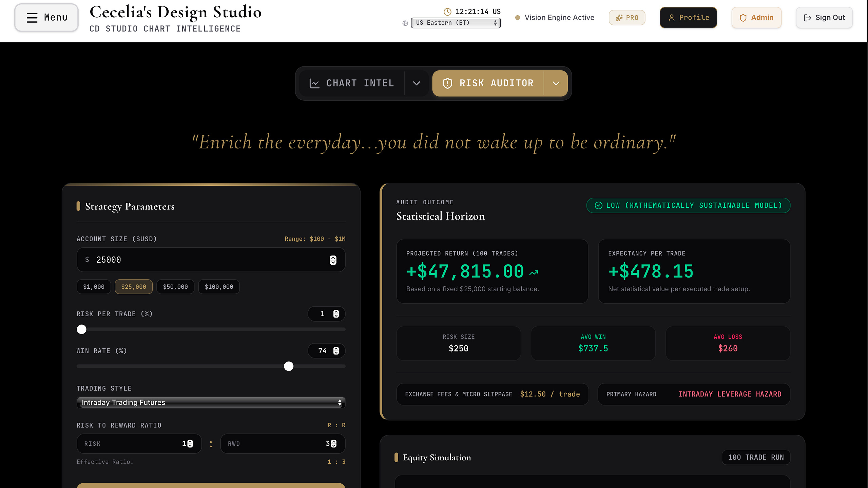Expand the Chart Intel chevron dropdown
Image resolution: width=868 pixels, height=488 pixels.
pos(417,83)
